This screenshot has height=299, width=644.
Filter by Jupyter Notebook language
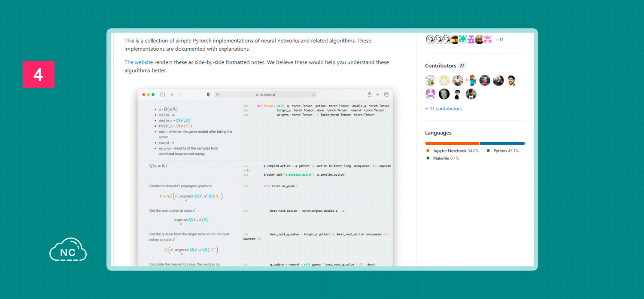point(453,151)
